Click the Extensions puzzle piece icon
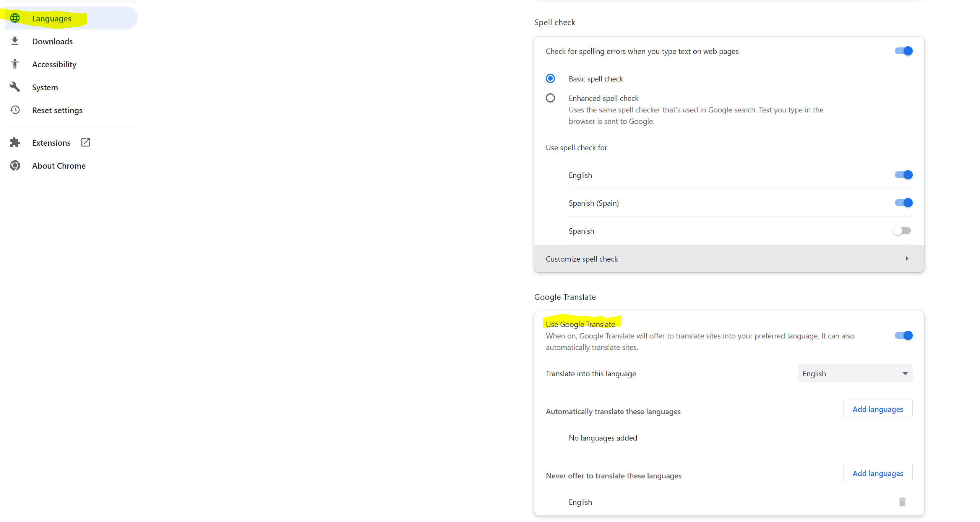Image resolution: width=980 pixels, height=522 pixels. click(15, 142)
